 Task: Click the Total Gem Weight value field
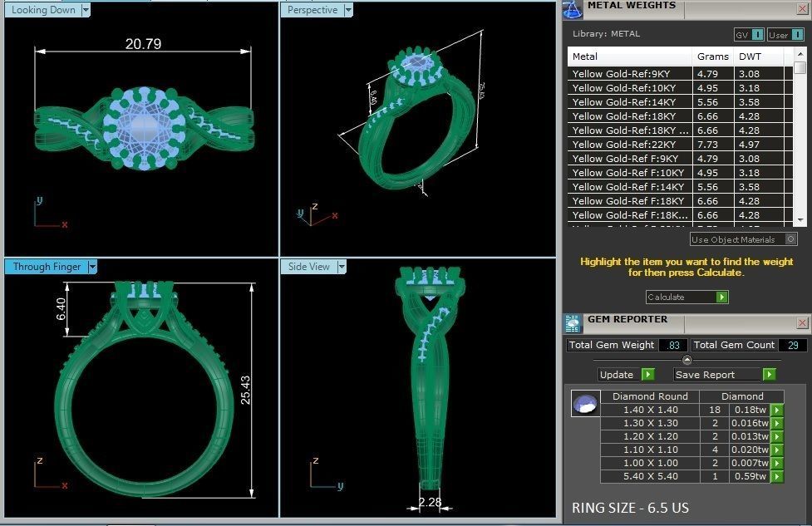[x=673, y=346]
